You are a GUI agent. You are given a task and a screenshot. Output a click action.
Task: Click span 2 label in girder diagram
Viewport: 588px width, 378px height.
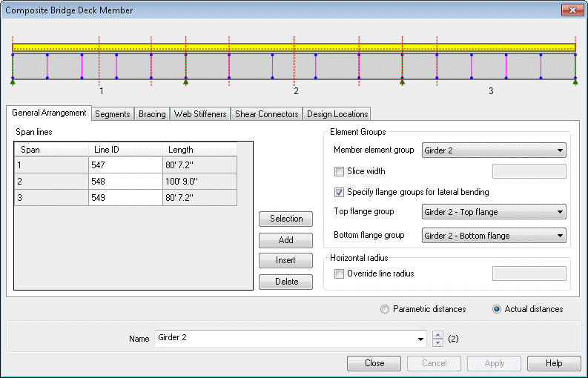(x=296, y=91)
